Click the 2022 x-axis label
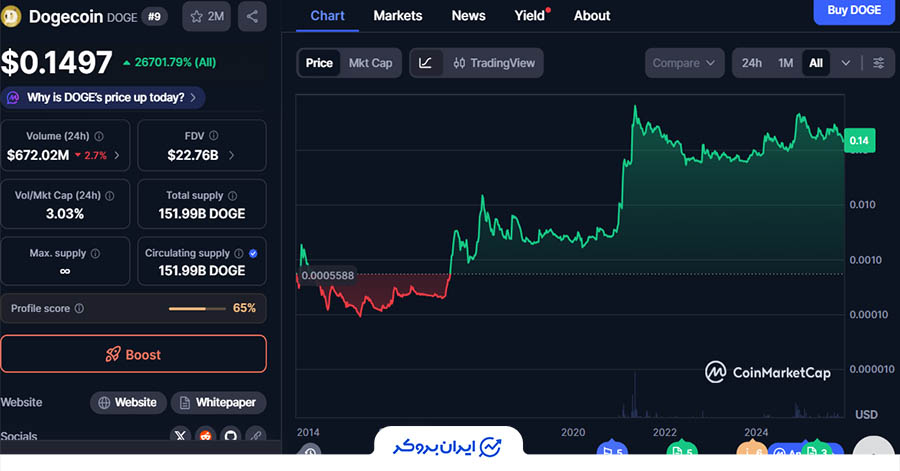 point(665,433)
